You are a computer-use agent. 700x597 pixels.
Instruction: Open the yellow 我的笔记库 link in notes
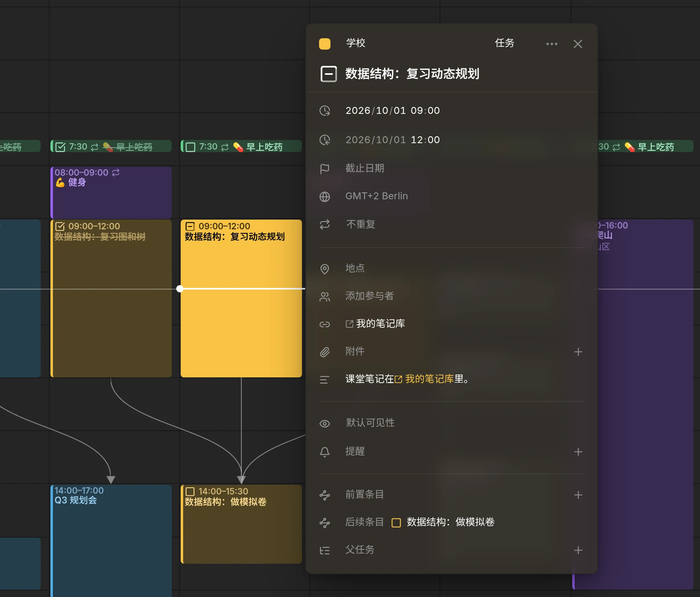[424, 379]
